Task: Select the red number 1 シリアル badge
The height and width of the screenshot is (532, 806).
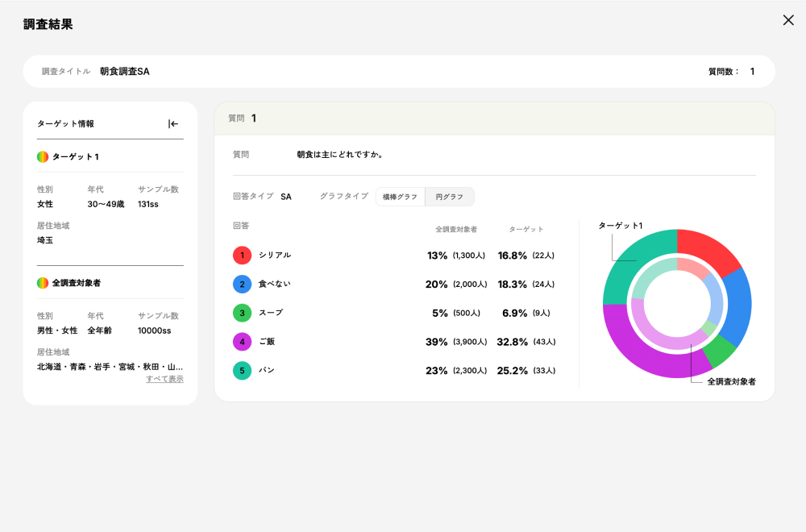Action: coord(242,255)
